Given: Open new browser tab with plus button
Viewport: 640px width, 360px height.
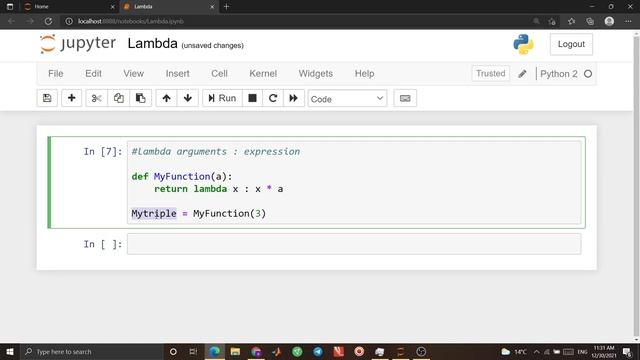Looking at the screenshot, I should click(227, 7).
